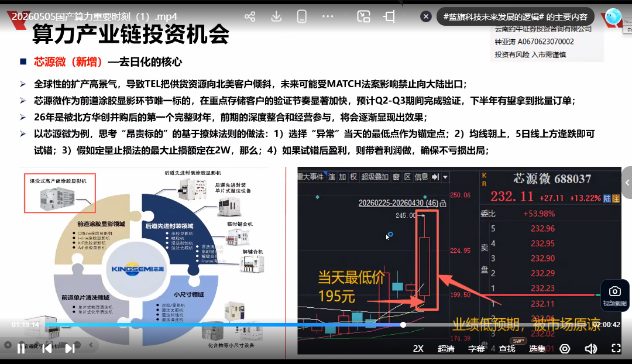Skip to the next video
632x364 pixels.
coord(70,348)
